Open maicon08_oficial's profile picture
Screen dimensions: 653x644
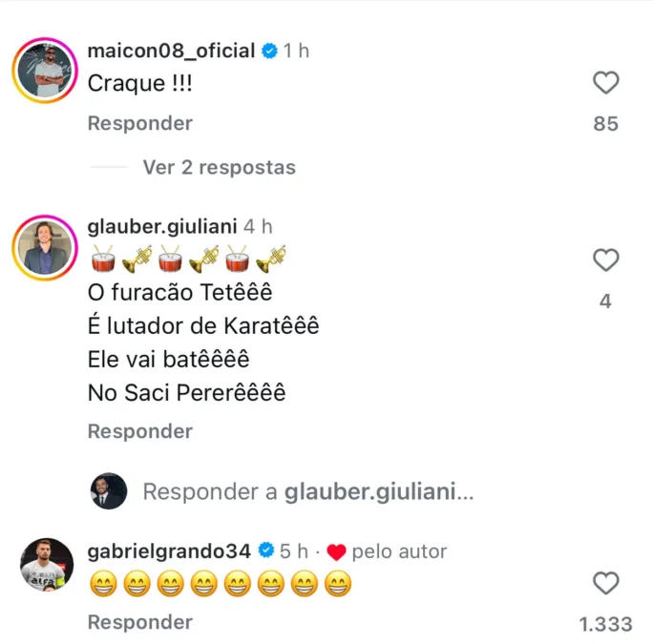coord(46,72)
